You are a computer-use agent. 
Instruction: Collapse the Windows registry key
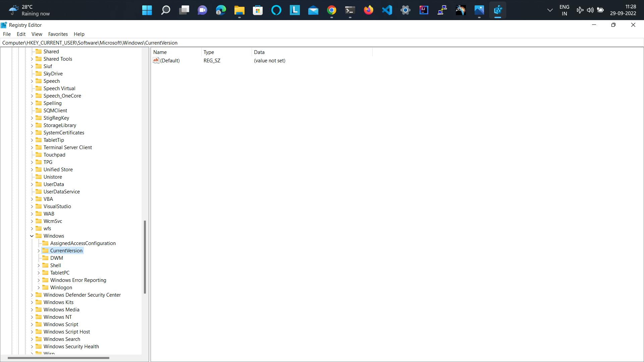coord(32,236)
